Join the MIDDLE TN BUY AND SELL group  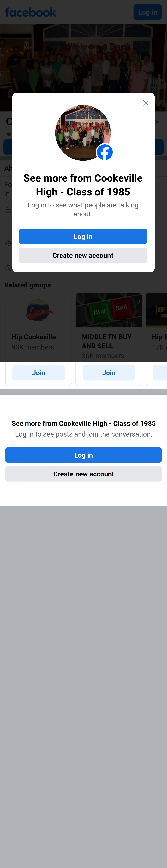[109, 373]
